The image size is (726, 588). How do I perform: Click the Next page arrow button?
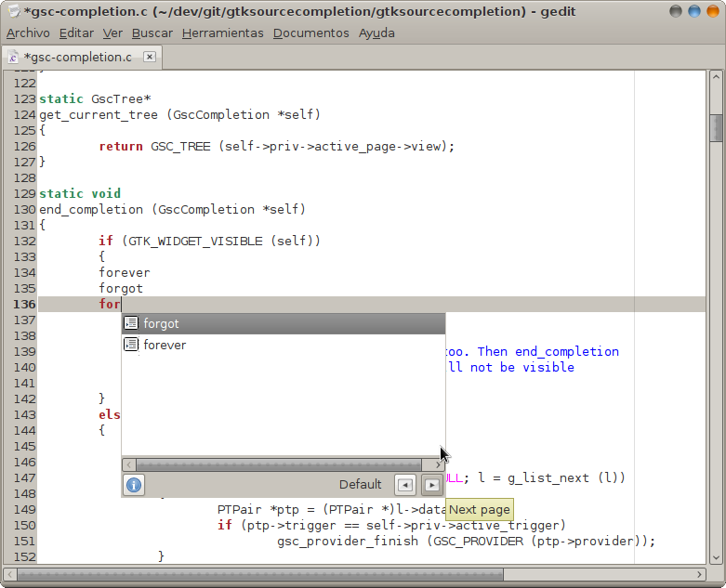click(x=431, y=485)
